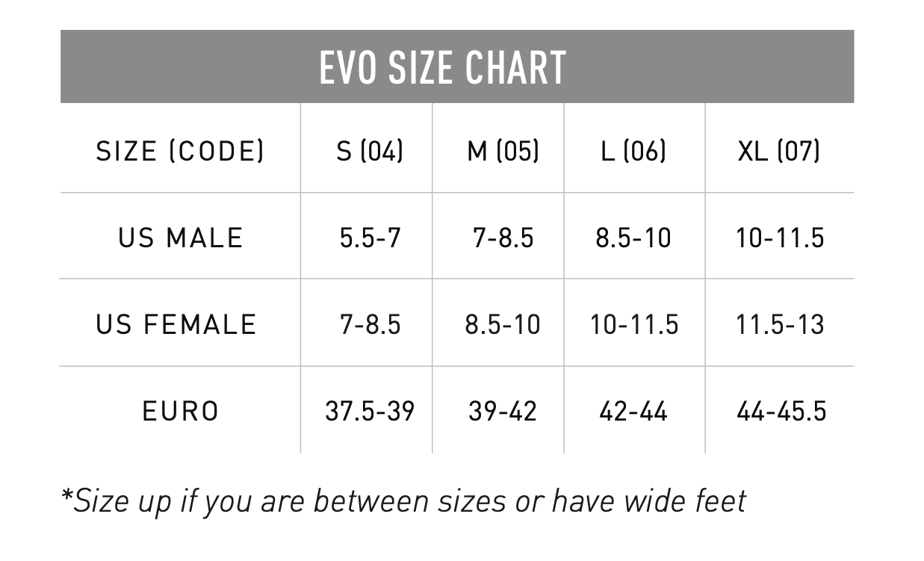This screenshot has height=561, width=924.
Task: Click the EVO SIZE CHART title header
Action: [x=442, y=67]
